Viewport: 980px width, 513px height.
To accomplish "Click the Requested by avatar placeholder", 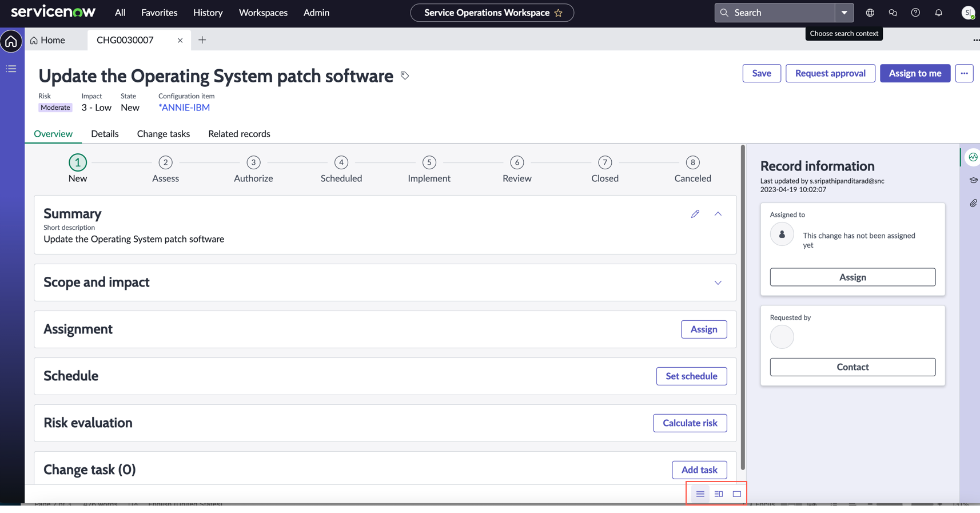I will 782,337.
